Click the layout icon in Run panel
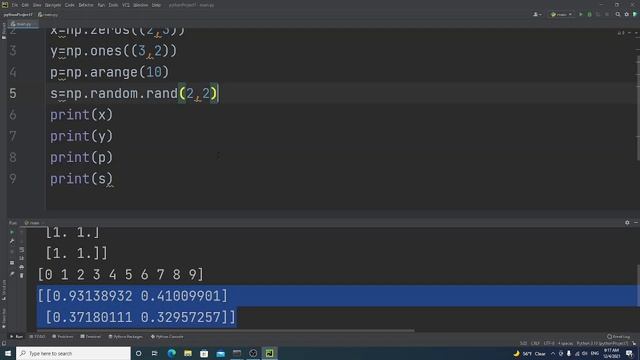This screenshot has width=640, height=360. (12, 263)
